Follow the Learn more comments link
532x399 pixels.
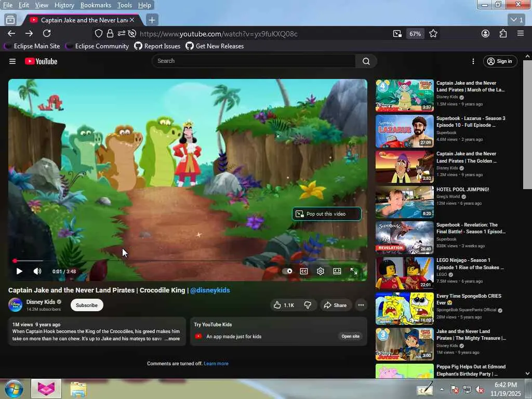tap(216, 363)
